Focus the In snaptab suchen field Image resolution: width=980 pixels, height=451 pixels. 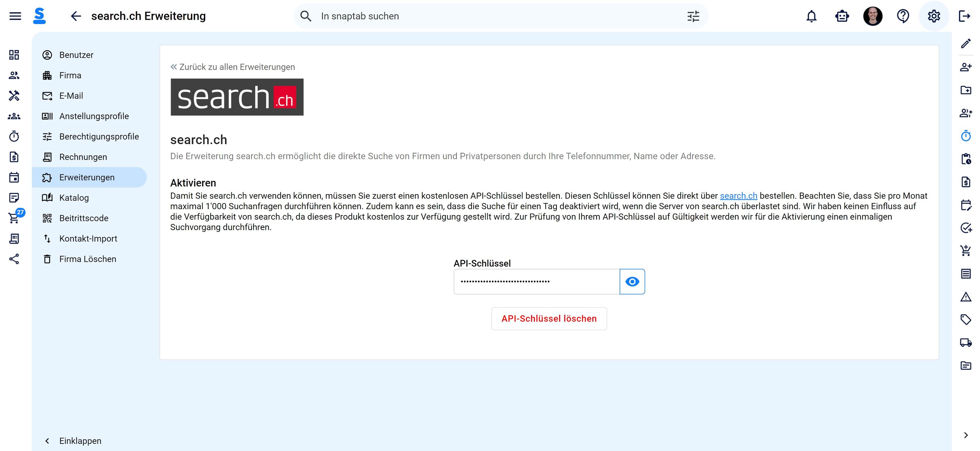pos(500,16)
